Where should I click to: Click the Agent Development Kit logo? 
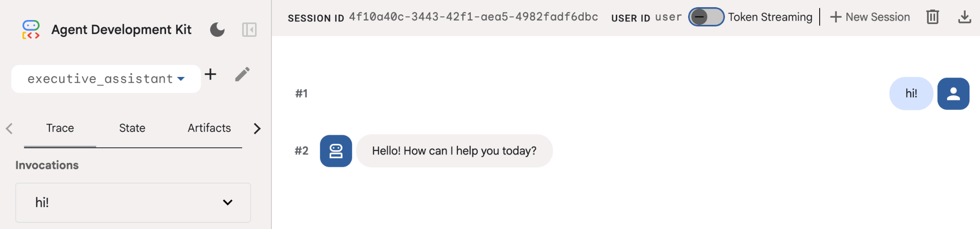pos(31,30)
